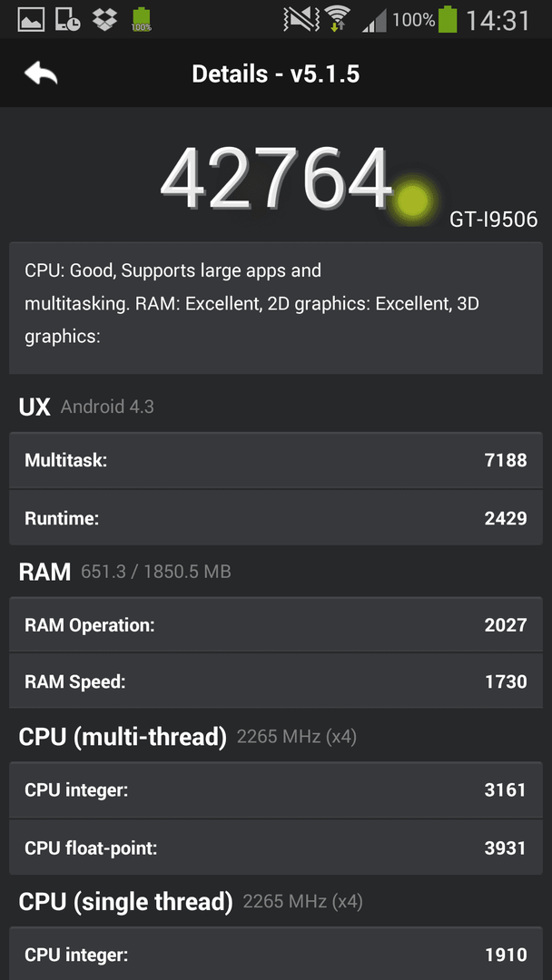Tap the 42764 total score

pyautogui.click(x=276, y=179)
